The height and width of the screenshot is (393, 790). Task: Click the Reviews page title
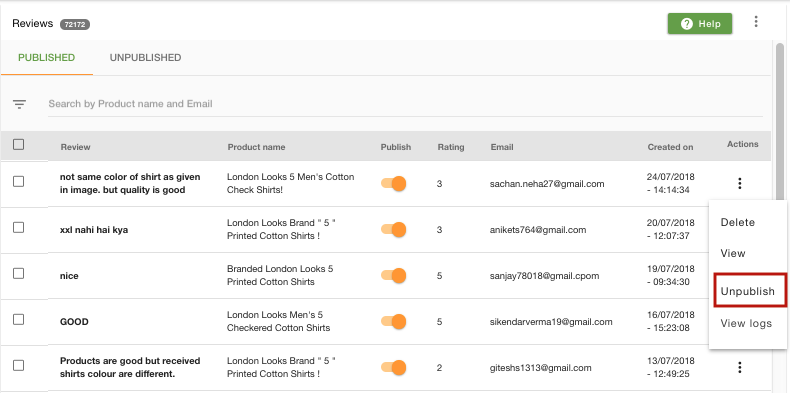tap(33, 24)
